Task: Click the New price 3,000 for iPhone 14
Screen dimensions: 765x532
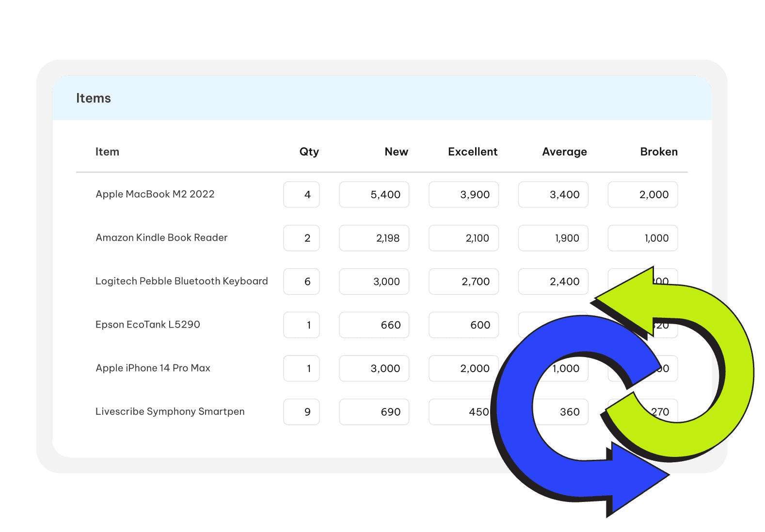Action: 374,368
